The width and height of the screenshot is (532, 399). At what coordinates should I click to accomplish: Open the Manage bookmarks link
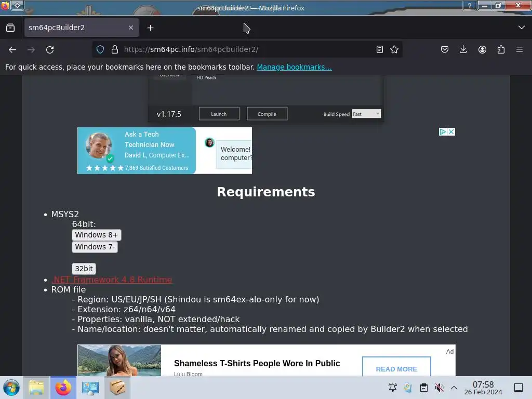(x=294, y=67)
